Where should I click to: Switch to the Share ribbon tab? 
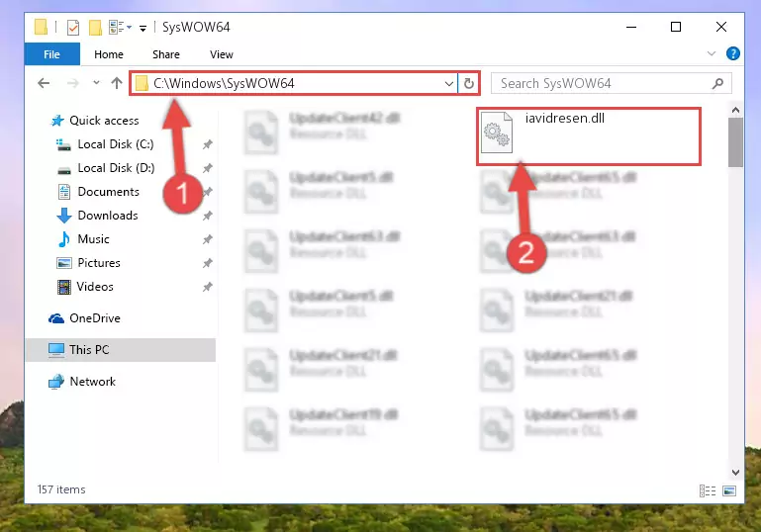pyautogui.click(x=166, y=54)
